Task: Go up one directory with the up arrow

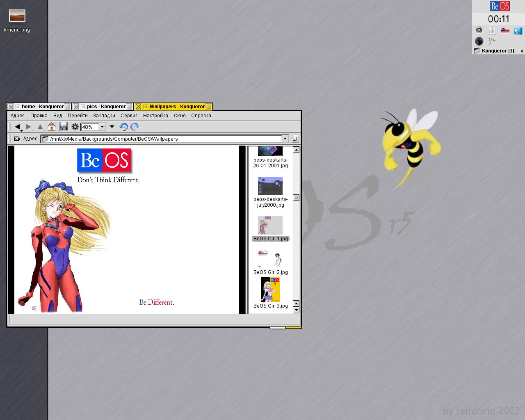Action: click(40, 127)
